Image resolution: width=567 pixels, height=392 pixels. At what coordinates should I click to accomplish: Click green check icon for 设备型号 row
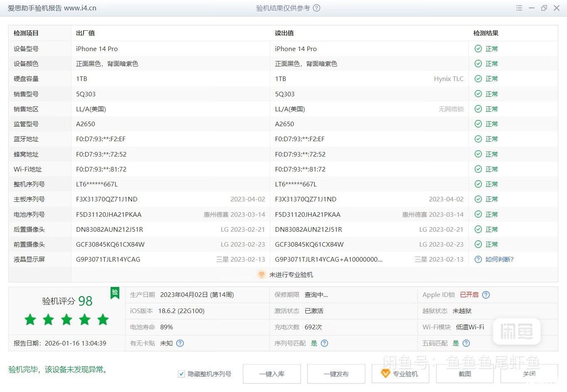coord(478,49)
